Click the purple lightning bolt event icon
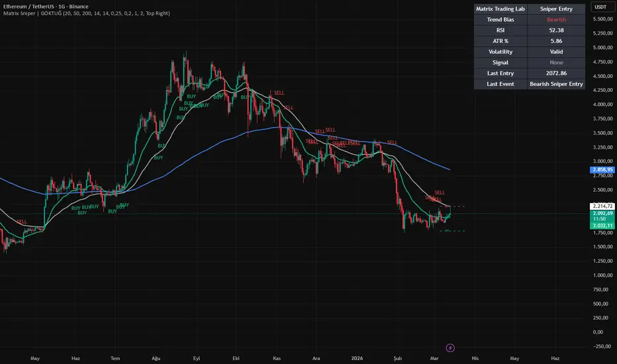Image resolution: width=617 pixels, height=364 pixels. (x=450, y=348)
